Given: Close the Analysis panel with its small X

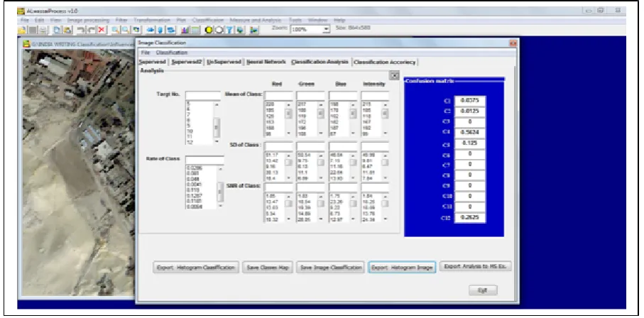Looking at the screenshot, I should coord(394,76).
